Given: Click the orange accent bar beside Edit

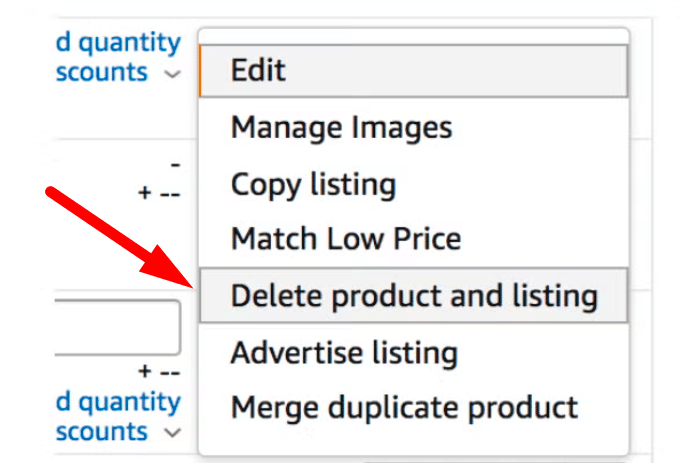Looking at the screenshot, I should (200, 70).
